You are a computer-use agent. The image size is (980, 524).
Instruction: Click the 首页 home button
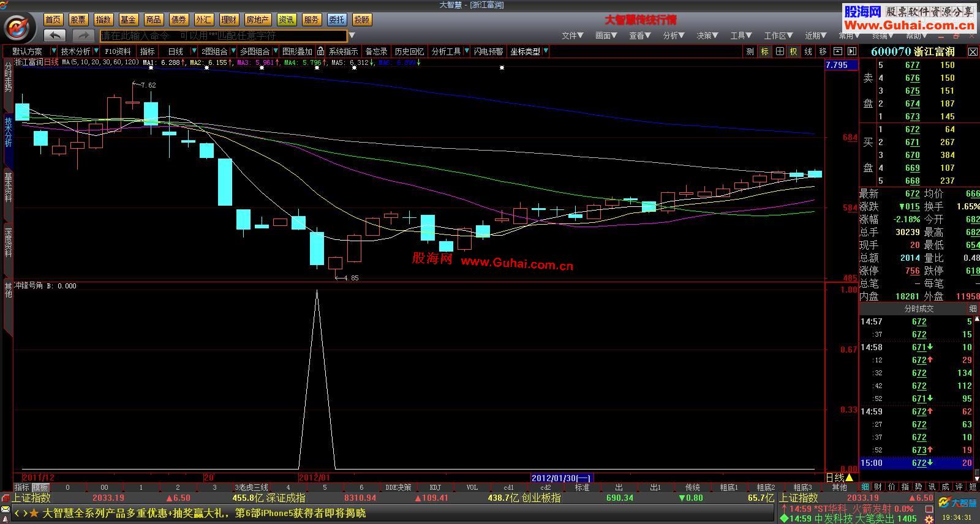pyautogui.click(x=53, y=20)
